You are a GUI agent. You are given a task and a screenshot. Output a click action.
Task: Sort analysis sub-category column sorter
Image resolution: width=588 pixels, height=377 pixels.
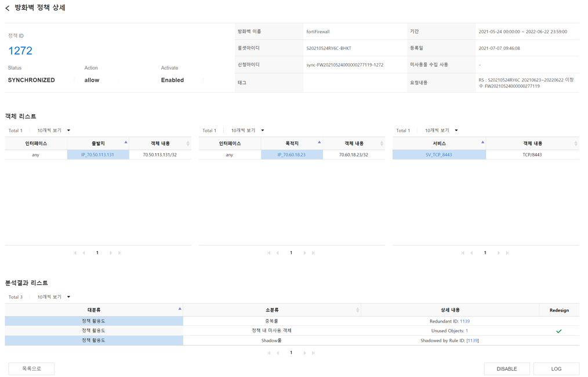click(x=357, y=310)
